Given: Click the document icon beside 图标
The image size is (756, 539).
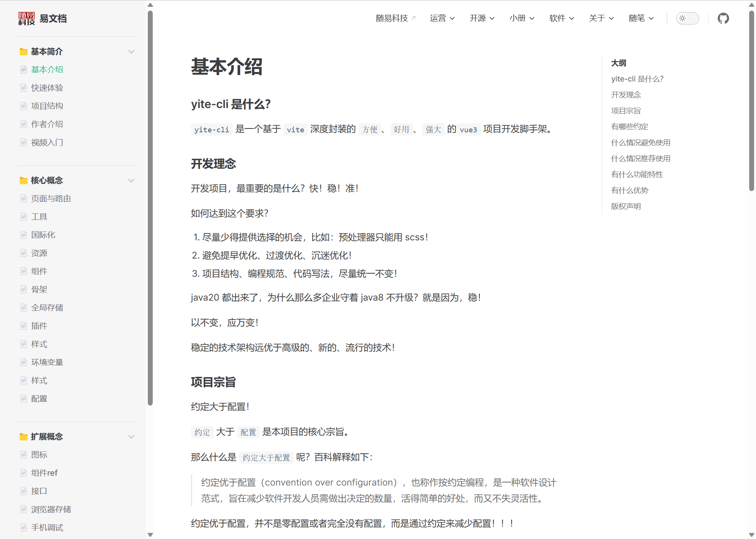Looking at the screenshot, I should [23, 455].
